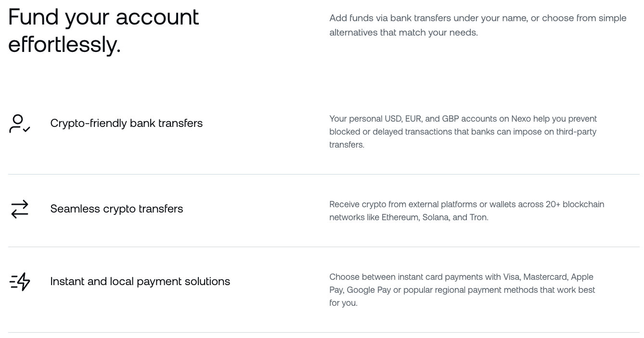Image resolution: width=644 pixels, height=338 pixels.
Task: Choose "Instant and local payment solutions"
Action: point(140,281)
